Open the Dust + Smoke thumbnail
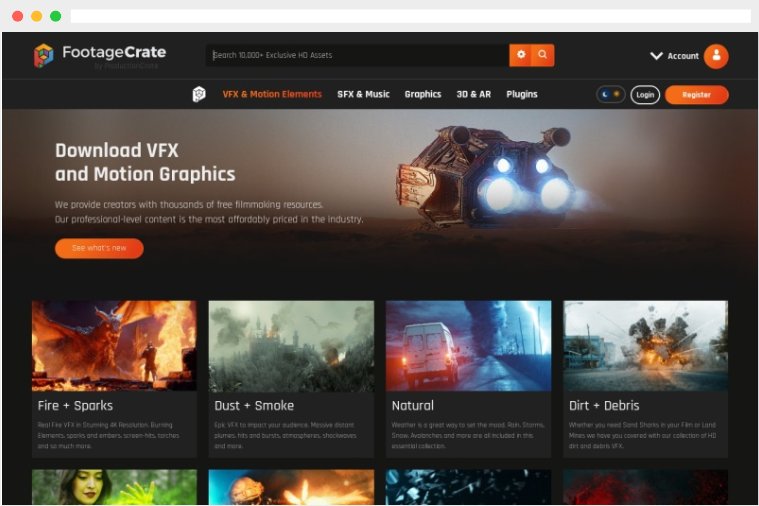The width and height of the screenshot is (759, 506). click(x=291, y=345)
